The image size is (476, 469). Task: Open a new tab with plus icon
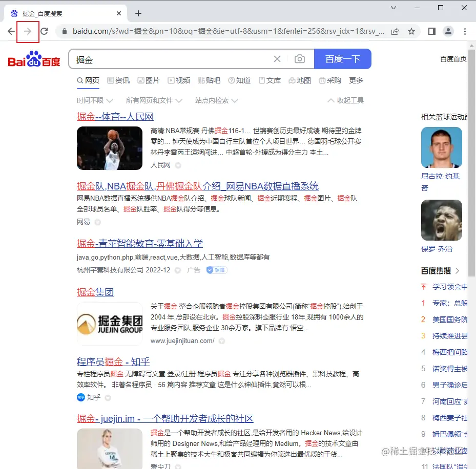pos(138,13)
